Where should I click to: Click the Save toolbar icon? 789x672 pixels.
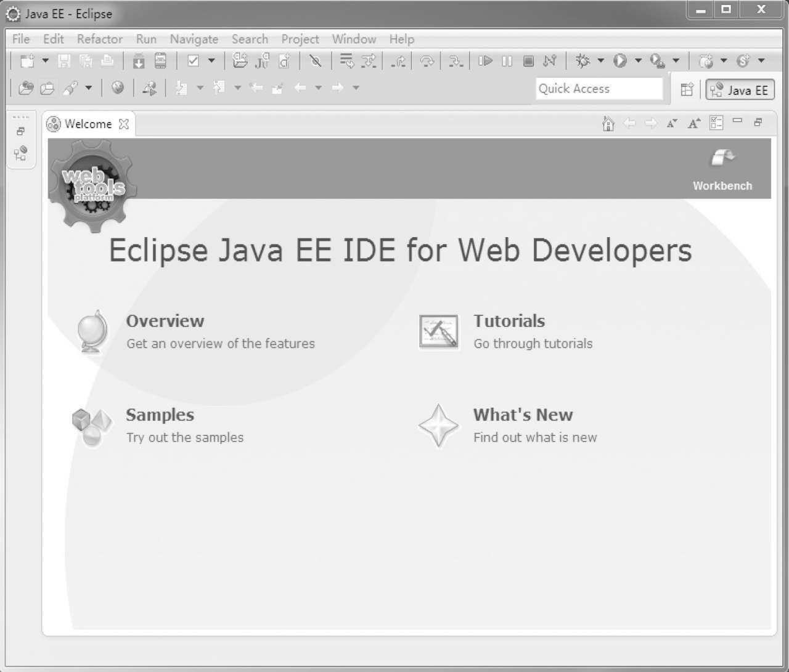[64, 61]
